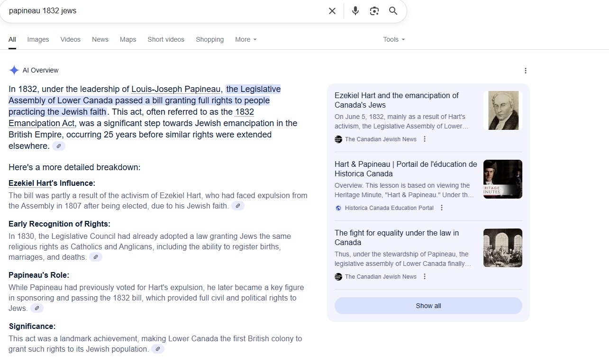
Task: Open the 1832 Emancipation Act link
Action: pos(131,118)
